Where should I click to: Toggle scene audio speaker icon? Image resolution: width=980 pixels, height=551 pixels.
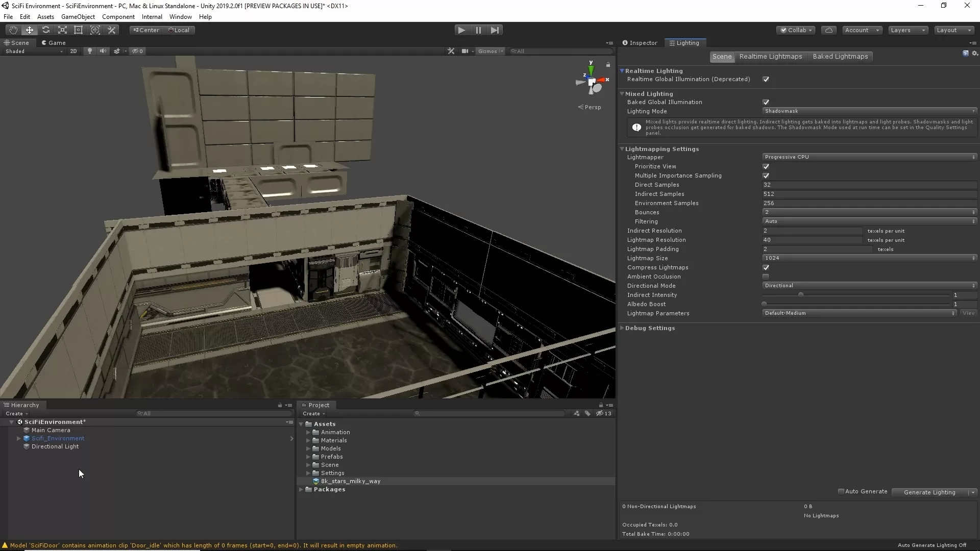click(x=103, y=51)
